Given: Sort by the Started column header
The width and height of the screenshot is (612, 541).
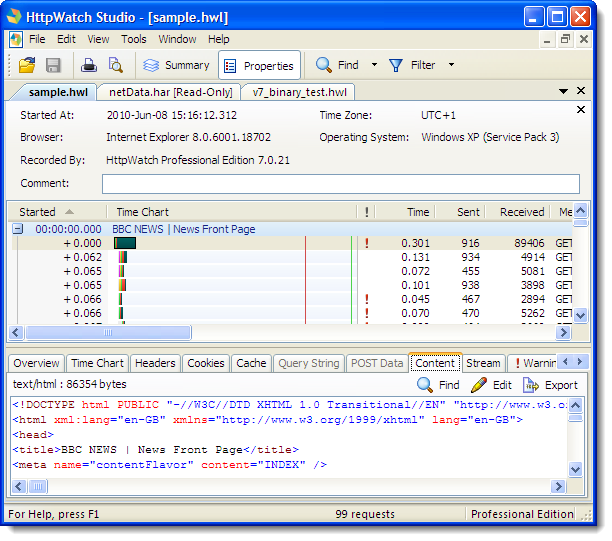Looking at the screenshot, I should (x=57, y=212).
